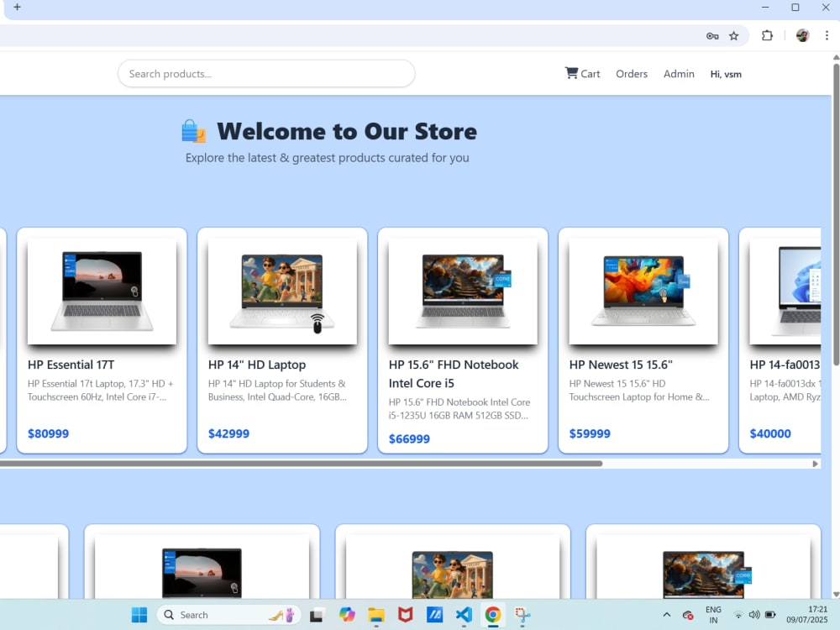Click the $42999 price
The image size is (840, 630).
228,434
